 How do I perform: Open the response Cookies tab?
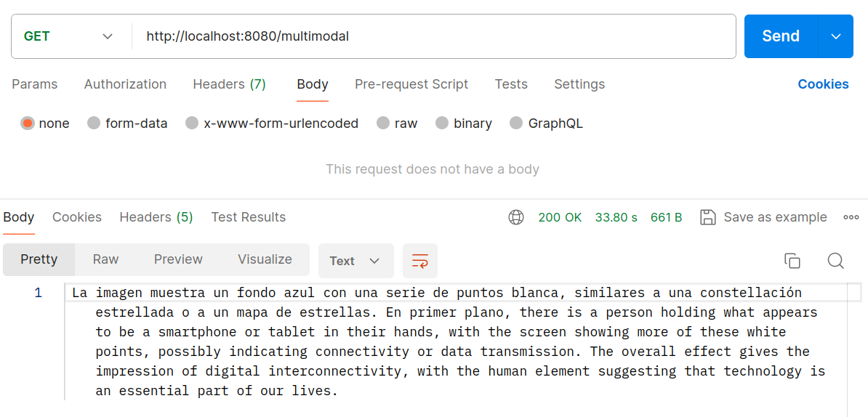[77, 217]
